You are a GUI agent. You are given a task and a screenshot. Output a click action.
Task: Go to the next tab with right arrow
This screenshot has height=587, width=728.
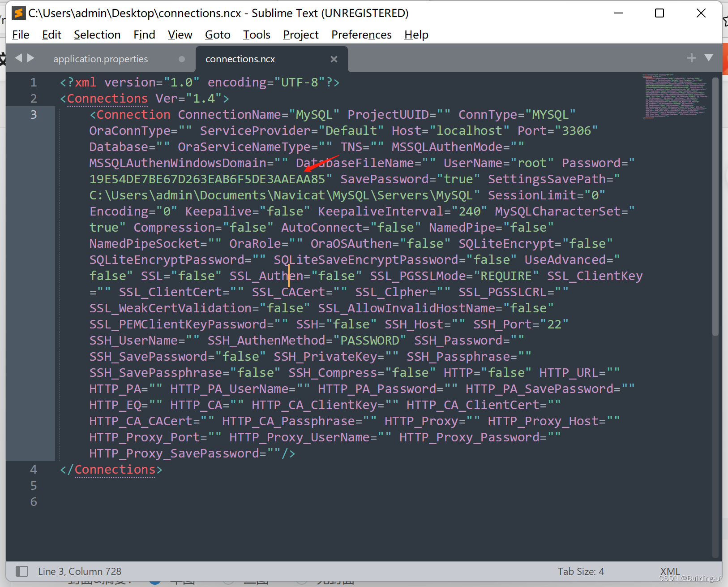[31, 58]
